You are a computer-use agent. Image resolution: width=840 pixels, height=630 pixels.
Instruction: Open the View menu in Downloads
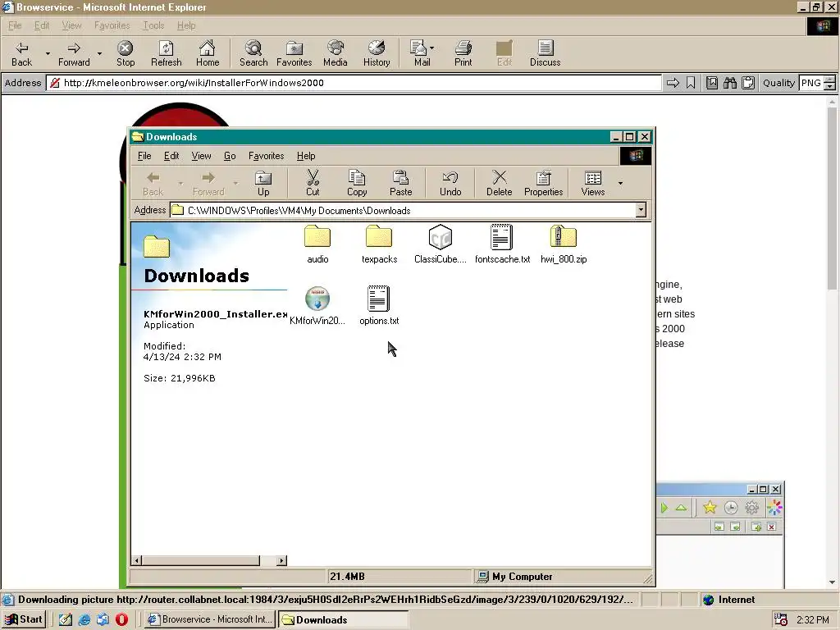coord(201,156)
